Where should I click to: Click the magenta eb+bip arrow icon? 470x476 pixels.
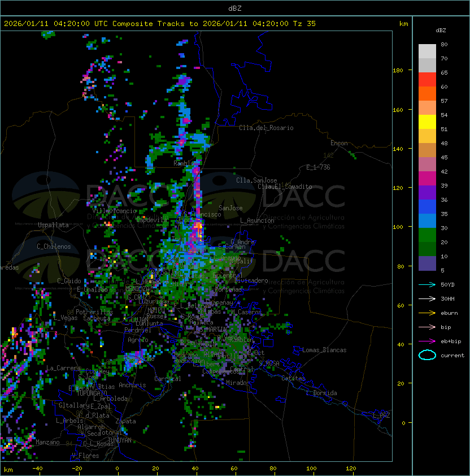427,341
